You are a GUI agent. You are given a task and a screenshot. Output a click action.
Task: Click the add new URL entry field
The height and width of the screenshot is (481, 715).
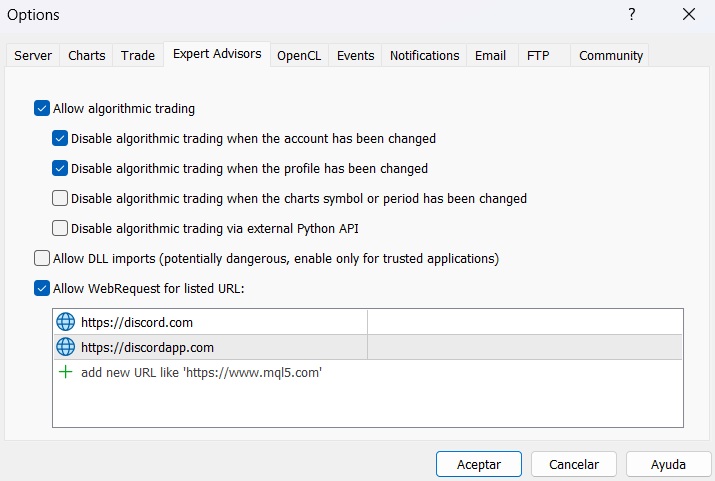point(202,372)
